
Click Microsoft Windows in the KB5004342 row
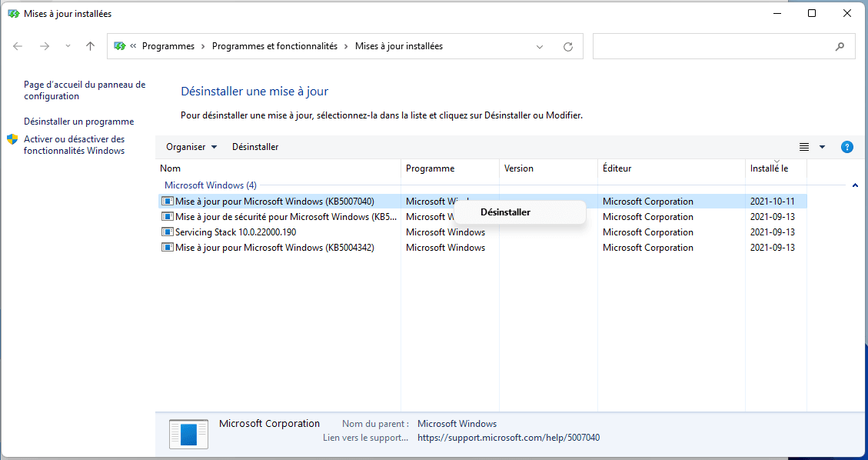446,248
